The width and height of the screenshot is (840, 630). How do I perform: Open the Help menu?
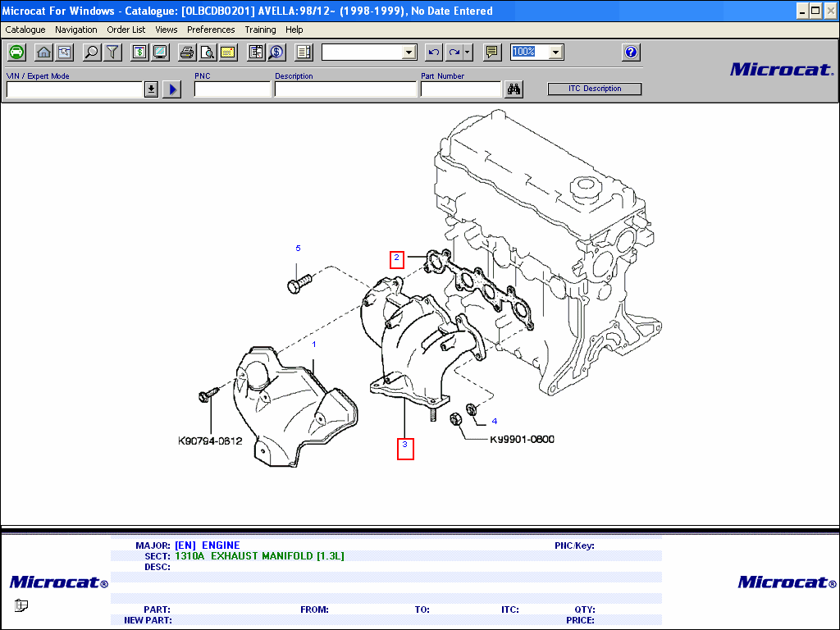[x=294, y=30]
